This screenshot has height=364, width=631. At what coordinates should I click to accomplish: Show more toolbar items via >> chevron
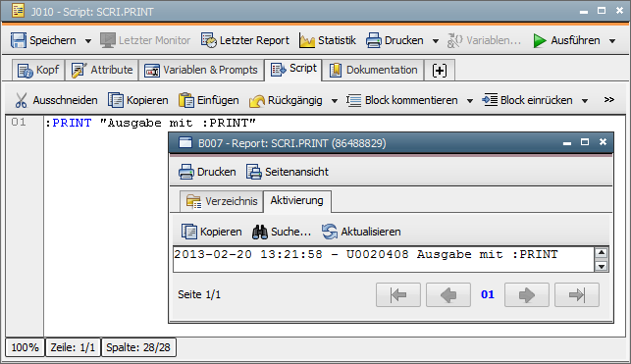point(609,99)
